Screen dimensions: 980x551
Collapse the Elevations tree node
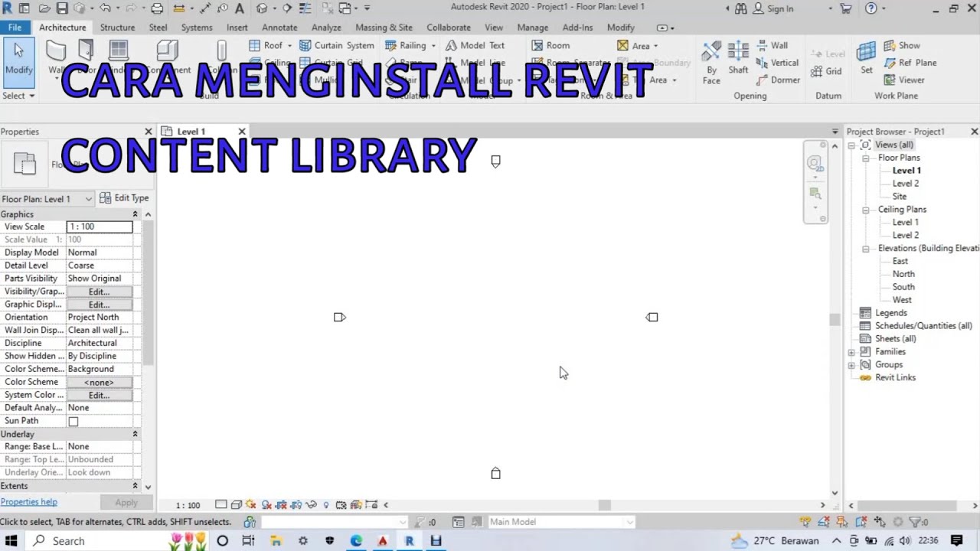[x=866, y=249]
